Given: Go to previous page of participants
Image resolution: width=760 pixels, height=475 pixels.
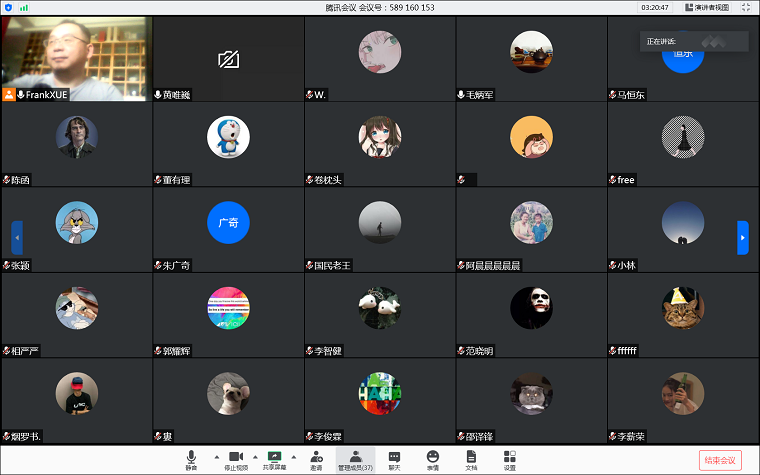Looking at the screenshot, I should point(17,237).
